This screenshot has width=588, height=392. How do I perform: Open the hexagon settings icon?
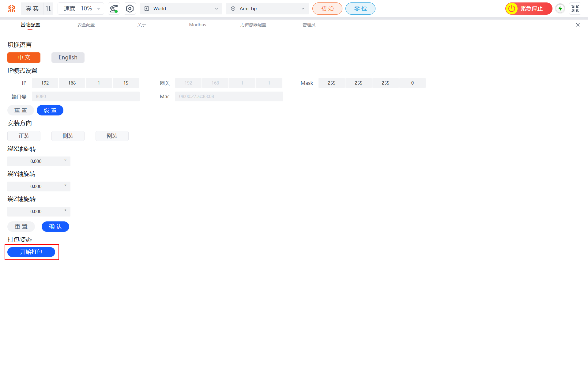click(130, 9)
